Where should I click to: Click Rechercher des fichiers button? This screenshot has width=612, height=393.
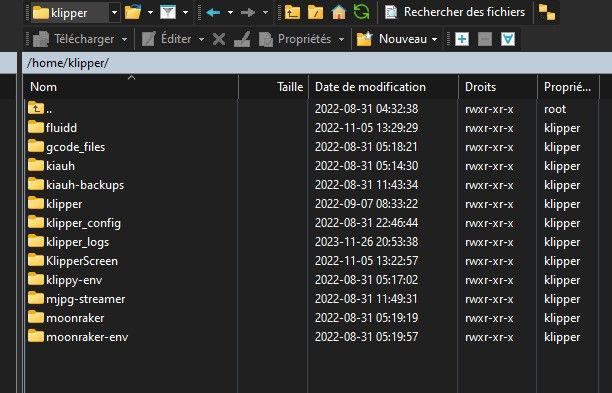pyautogui.click(x=455, y=12)
